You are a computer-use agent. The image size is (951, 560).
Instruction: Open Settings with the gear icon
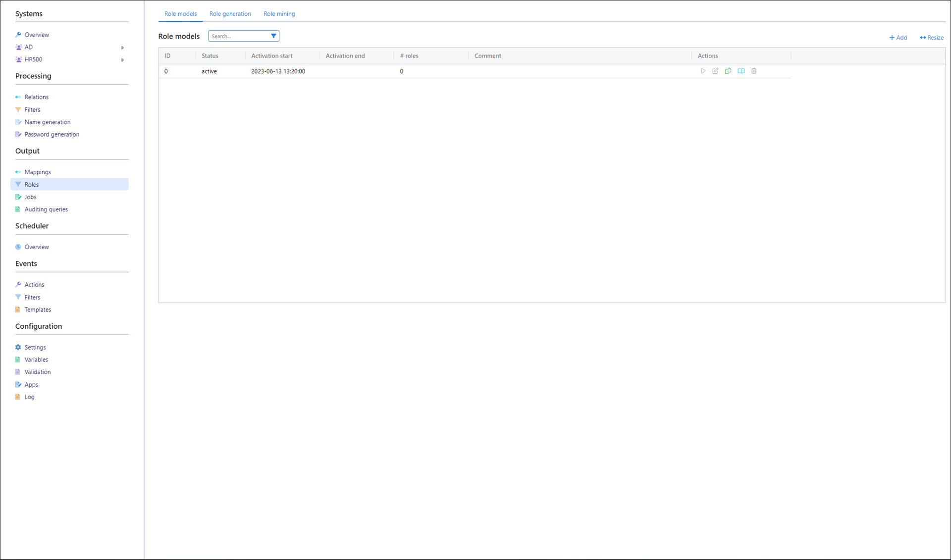coord(35,347)
